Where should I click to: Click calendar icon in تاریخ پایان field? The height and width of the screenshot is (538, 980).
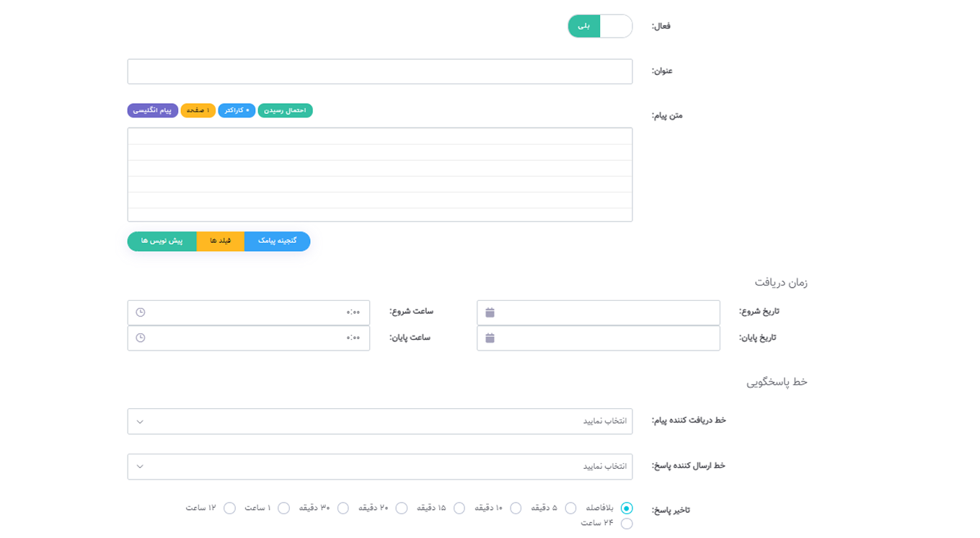tap(490, 338)
